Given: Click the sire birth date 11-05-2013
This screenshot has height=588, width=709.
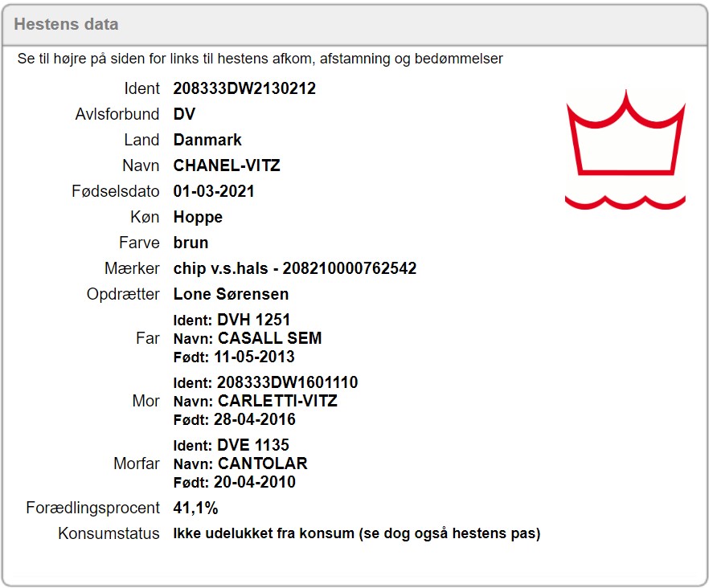Looking at the screenshot, I should [x=254, y=357].
